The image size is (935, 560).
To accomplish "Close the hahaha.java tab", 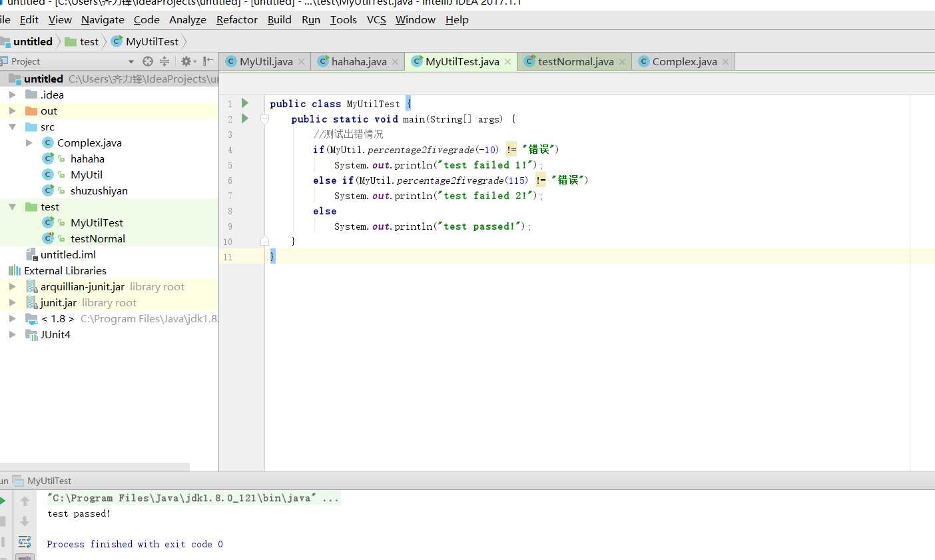I will pyautogui.click(x=395, y=62).
